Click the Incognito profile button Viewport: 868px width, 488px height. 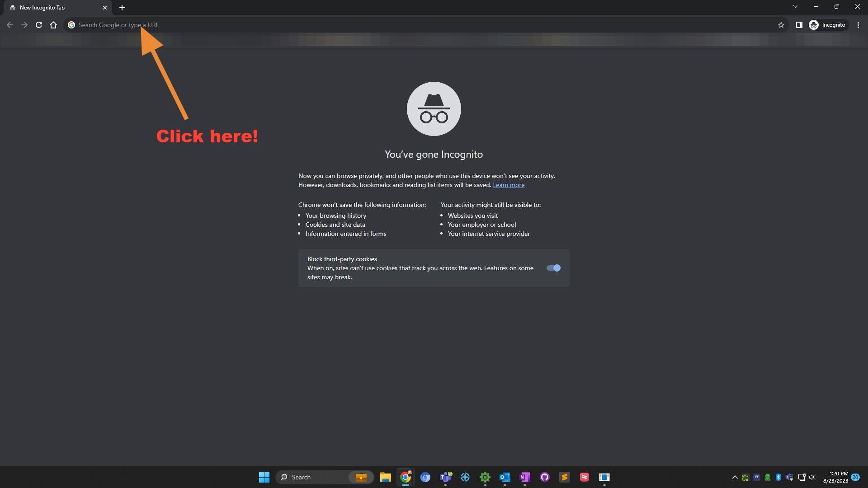(x=827, y=25)
